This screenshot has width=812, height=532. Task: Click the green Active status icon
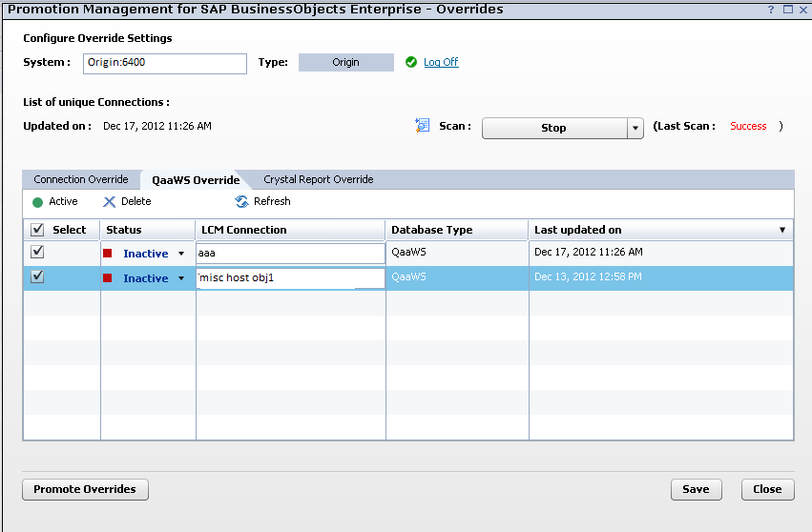click(x=38, y=202)
